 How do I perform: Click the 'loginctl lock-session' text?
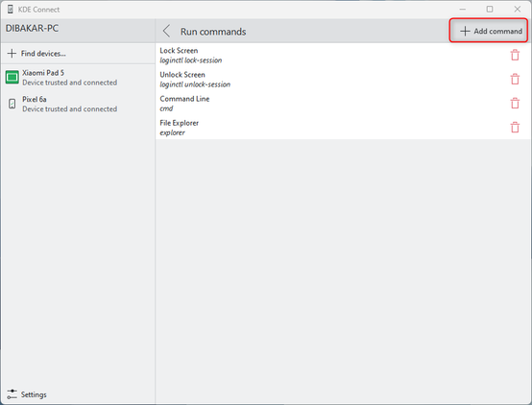pyautogui.click(x=191, y=60)
